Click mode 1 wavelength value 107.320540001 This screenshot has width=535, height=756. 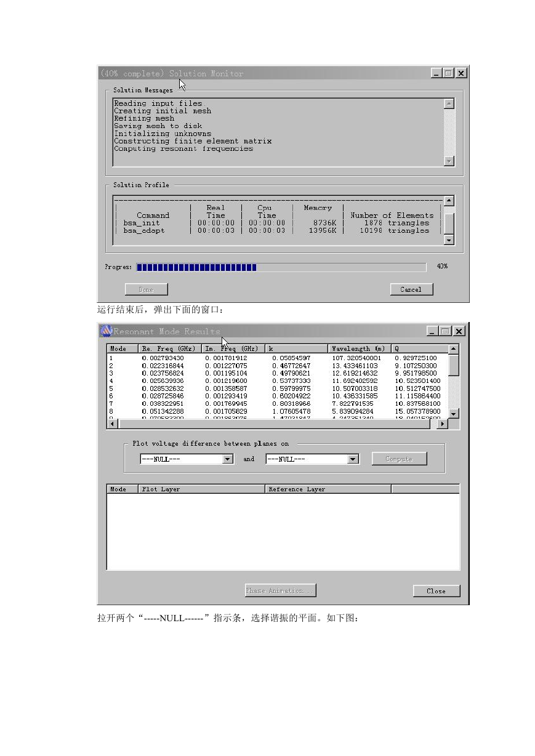pyautogui.click(x=356, y=358)
